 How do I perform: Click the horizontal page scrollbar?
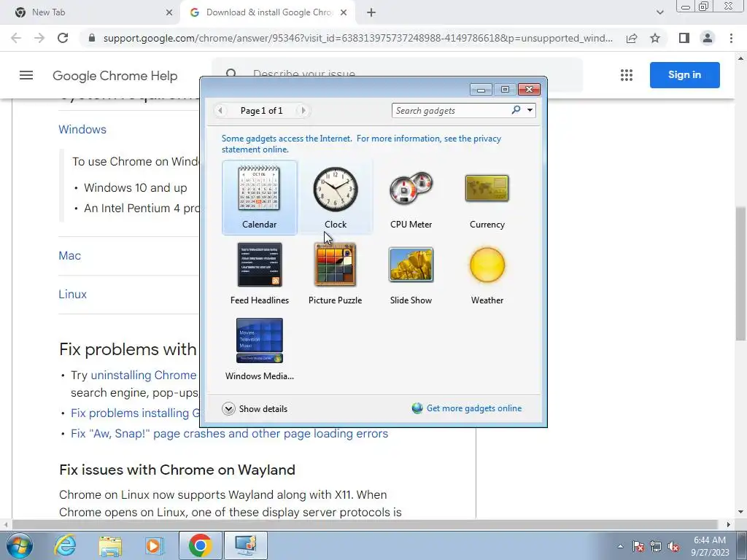(x=366, y=524)
